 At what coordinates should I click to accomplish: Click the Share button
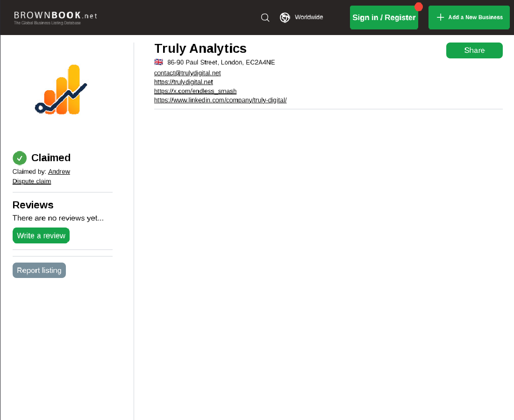474,50
